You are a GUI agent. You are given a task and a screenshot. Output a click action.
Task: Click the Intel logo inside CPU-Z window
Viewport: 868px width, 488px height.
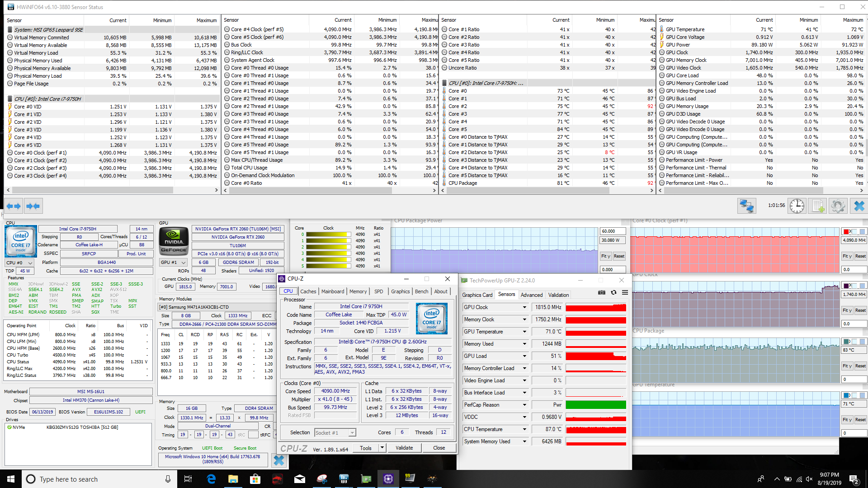click(432, 318)
